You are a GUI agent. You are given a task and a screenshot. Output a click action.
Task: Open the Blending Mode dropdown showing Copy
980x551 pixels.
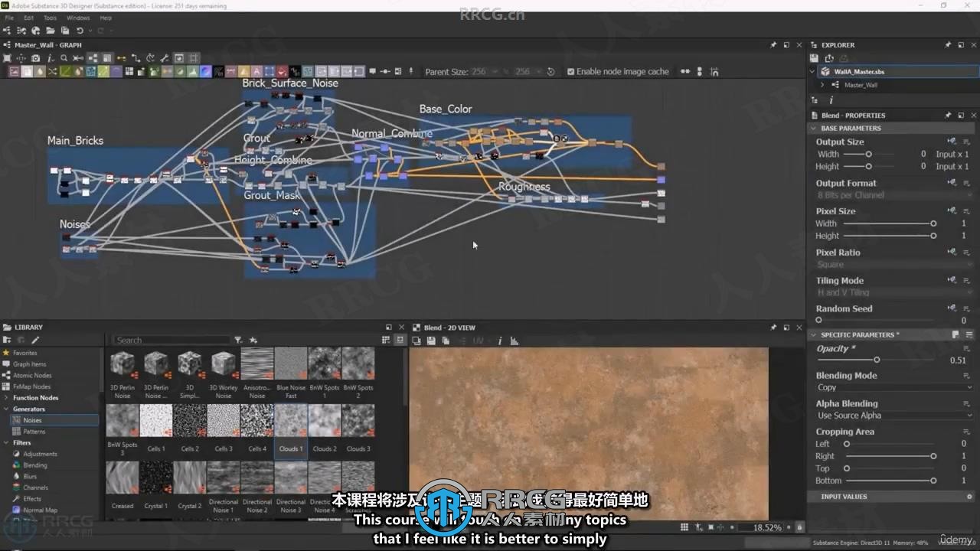[x=893, y=387]
